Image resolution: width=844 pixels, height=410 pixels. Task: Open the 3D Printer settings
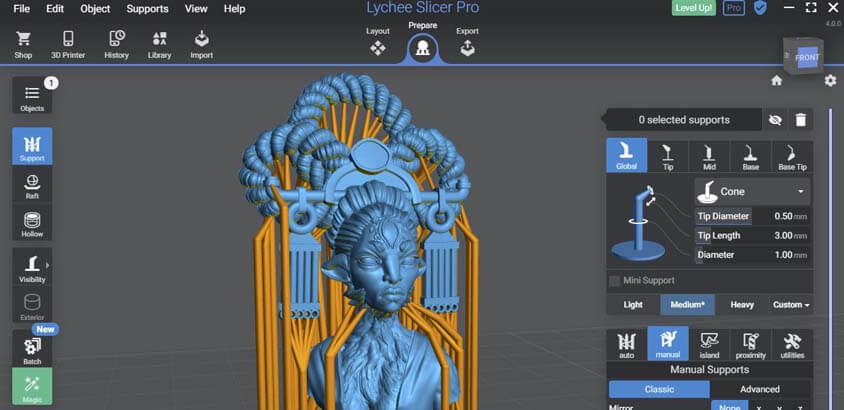tap(68, 45)
